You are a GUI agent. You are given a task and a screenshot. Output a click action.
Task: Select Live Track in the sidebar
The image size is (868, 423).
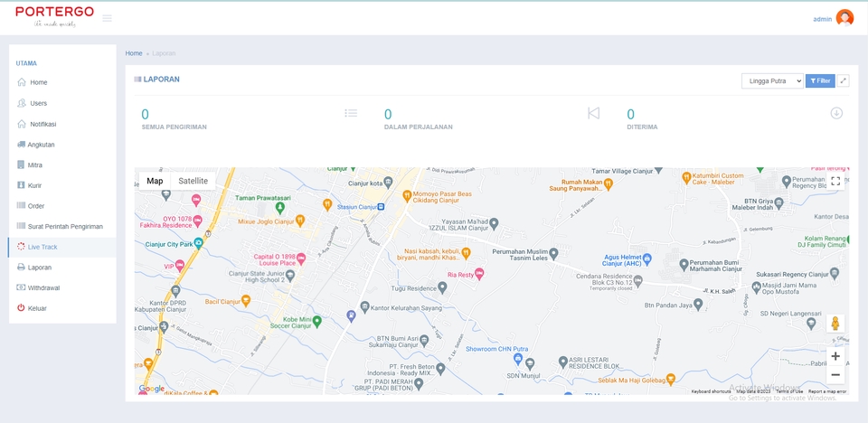point(62,247)
